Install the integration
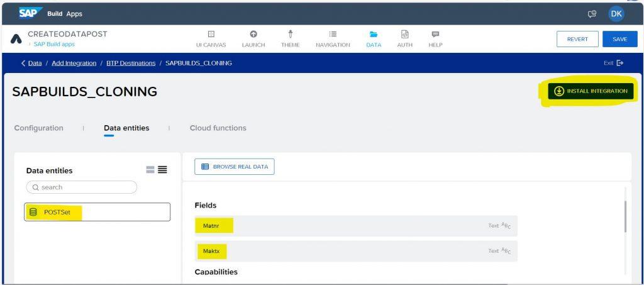Screen dimensions: 644x285 [591, 91]
